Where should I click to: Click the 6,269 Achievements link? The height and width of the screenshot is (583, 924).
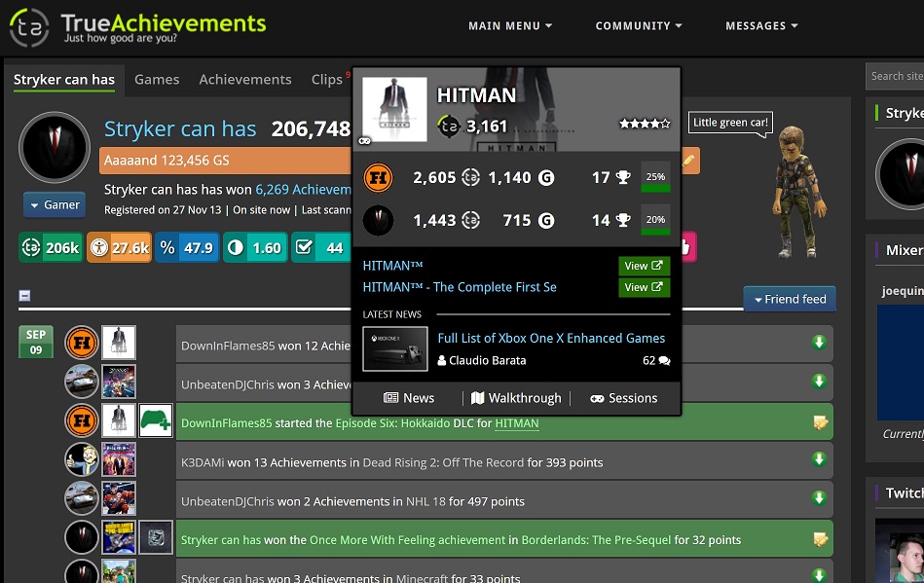pos(303,190)
